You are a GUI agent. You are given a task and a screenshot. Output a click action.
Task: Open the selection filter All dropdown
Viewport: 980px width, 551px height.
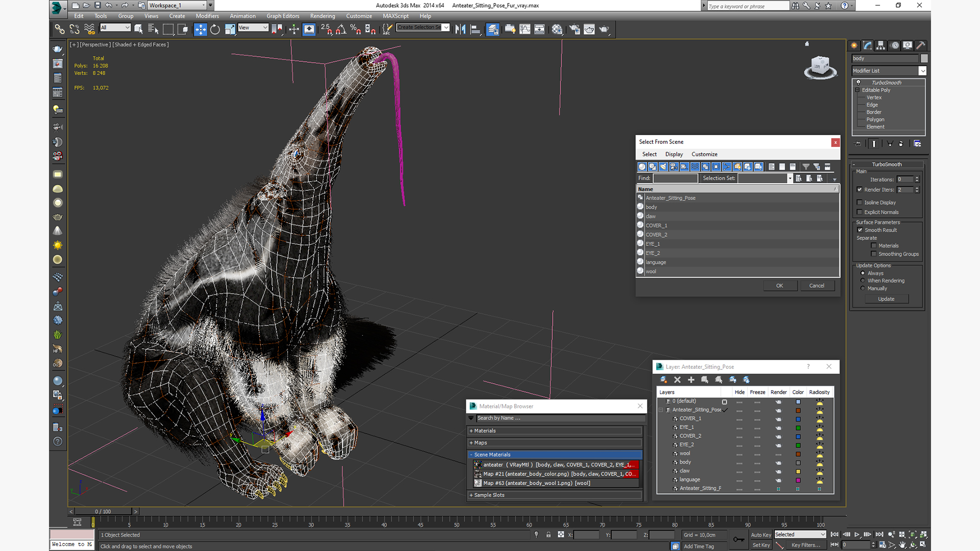pos(116,28)
